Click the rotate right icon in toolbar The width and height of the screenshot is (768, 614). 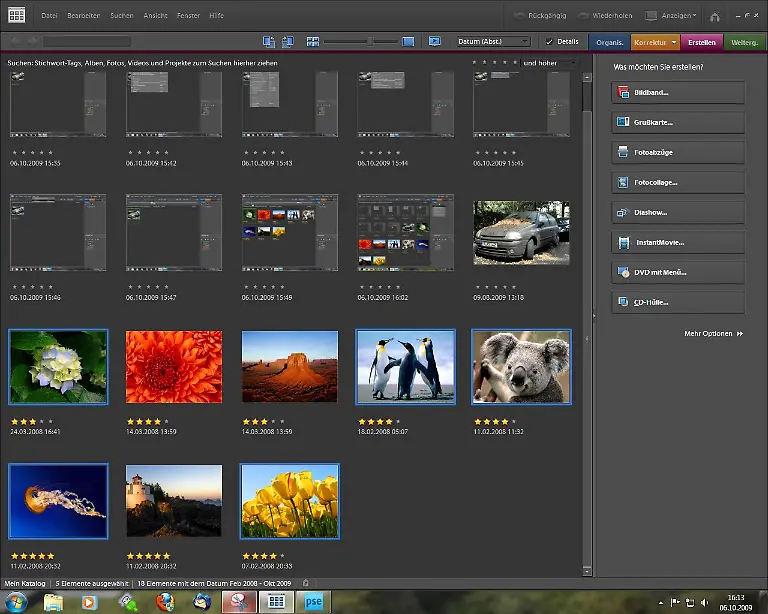tap(288, 42)
